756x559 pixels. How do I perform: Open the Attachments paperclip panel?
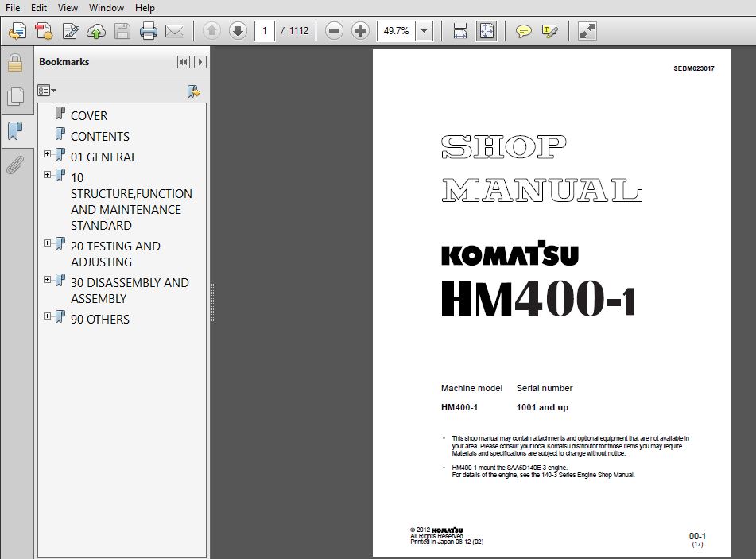point(14,165)
